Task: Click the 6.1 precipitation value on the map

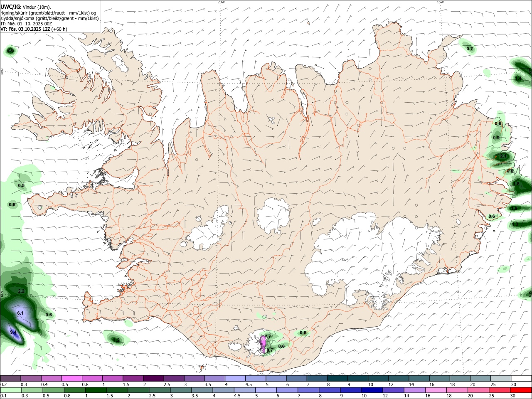Action: [x=20, y=313]
